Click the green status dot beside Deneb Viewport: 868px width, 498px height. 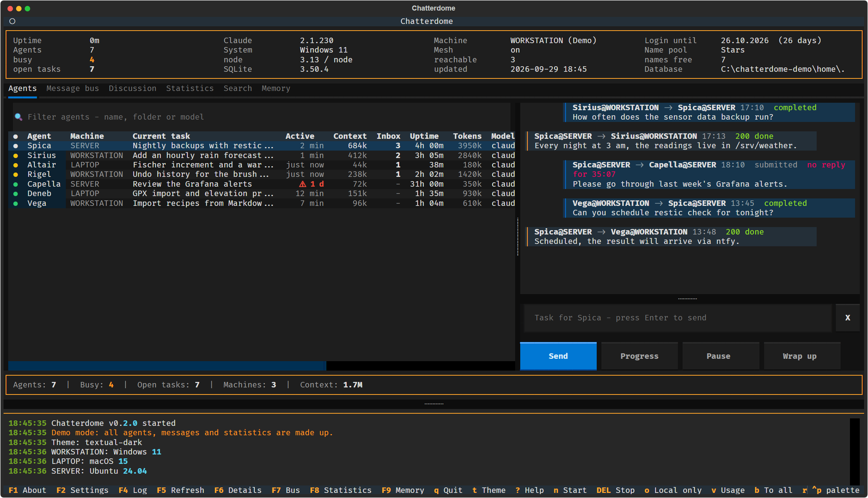point(16,194)
